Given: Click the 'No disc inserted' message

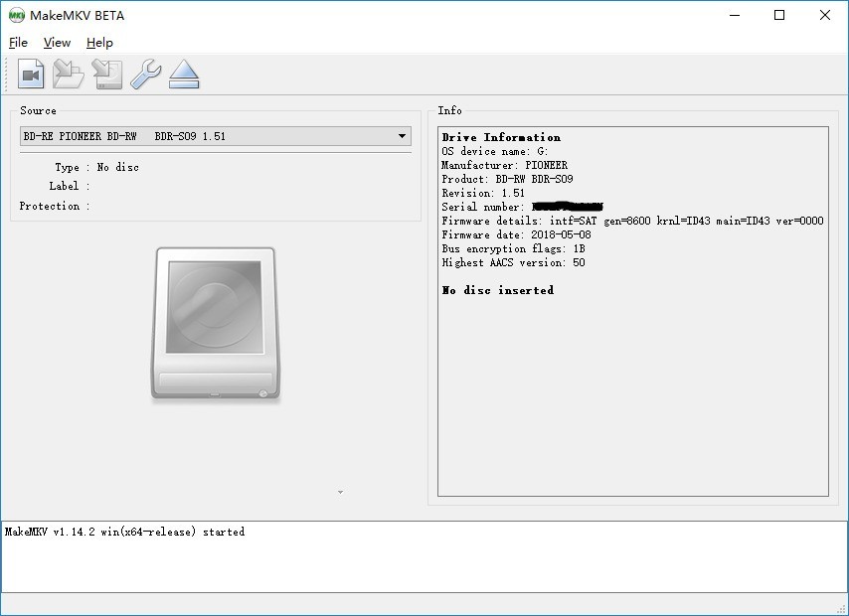Looking at the screenshot, I should point(498,290).
